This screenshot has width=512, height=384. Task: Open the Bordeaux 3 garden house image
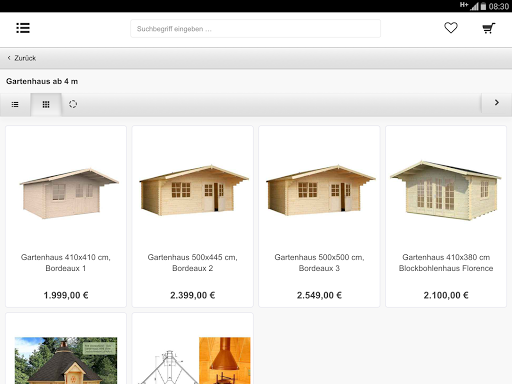(320, 190)
